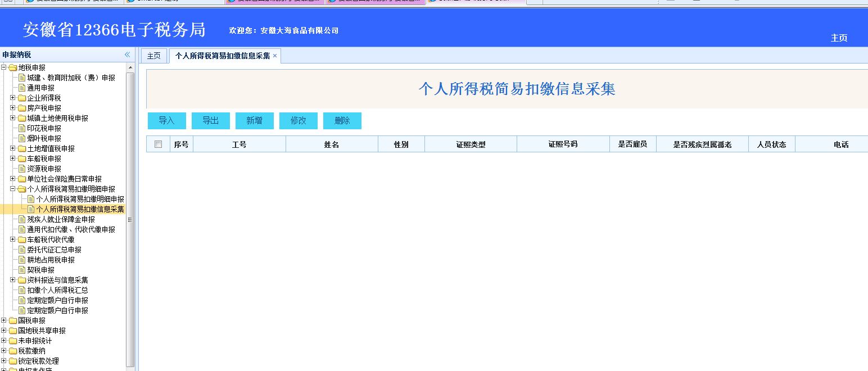
Task: Click the 新增 button
Action: (x=255, y=121)
